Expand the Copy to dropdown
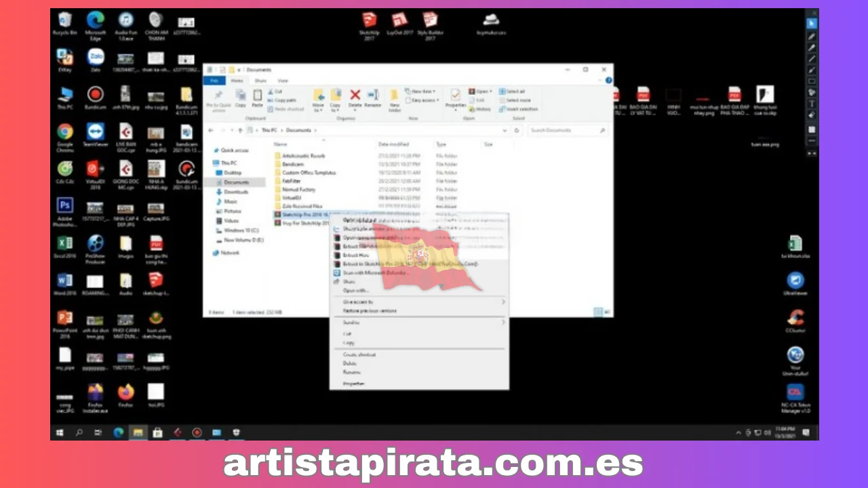 tap(335, 107)
